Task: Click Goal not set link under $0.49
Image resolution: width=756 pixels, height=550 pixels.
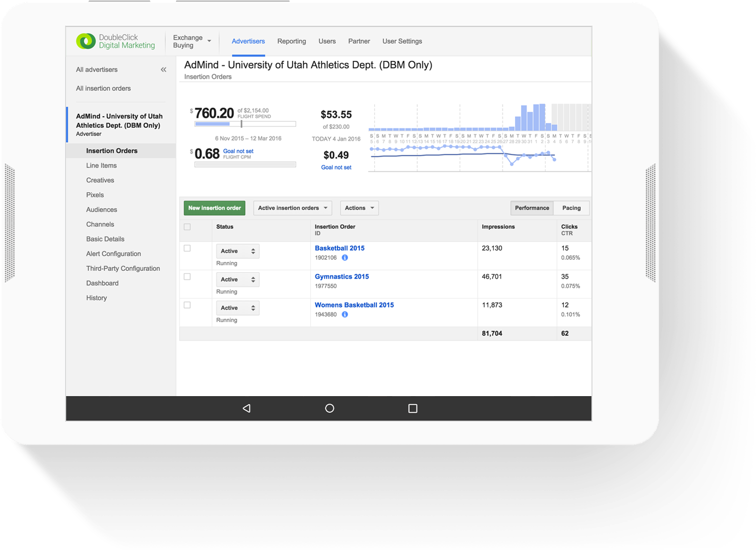Action: [x=336, y=168]
